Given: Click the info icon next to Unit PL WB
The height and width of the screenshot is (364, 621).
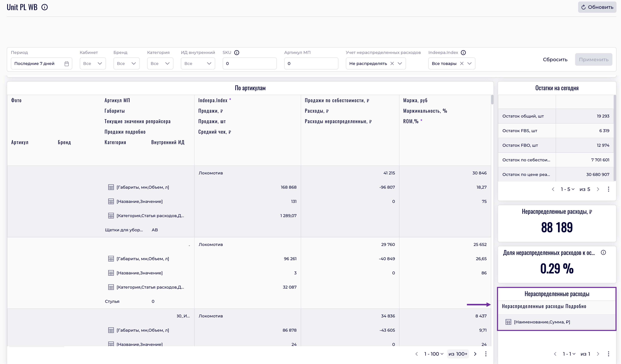Looking at the screenshot, I should (45, 7).
